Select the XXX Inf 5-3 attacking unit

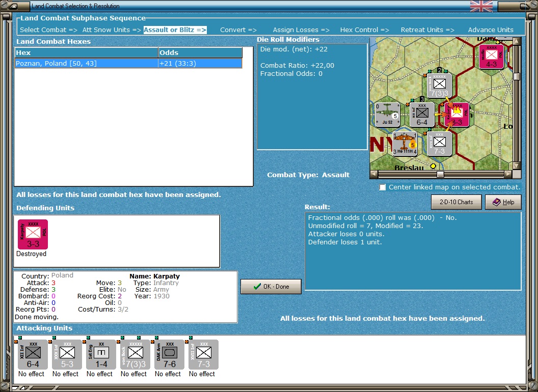(67, 355)
